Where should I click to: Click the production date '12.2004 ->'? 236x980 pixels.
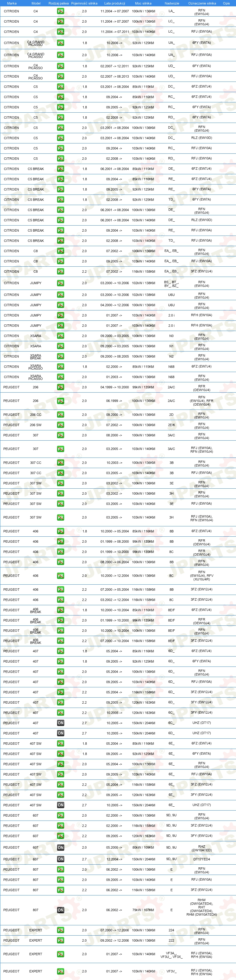click(114, 859)
